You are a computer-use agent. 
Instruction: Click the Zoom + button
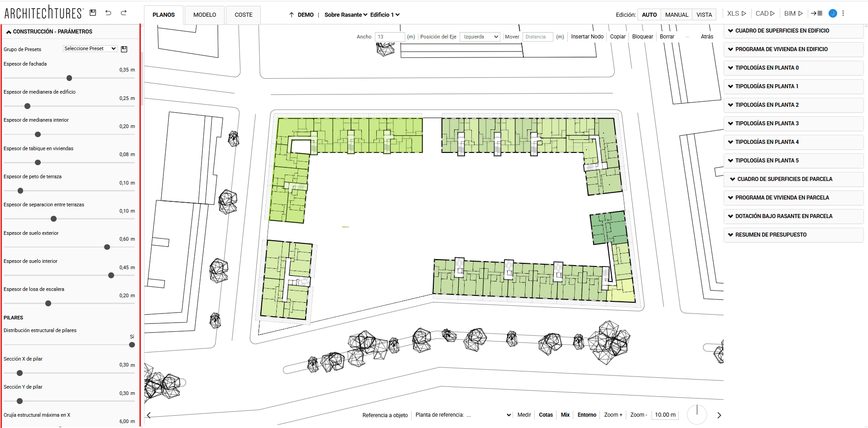click(x=613, y=415)
